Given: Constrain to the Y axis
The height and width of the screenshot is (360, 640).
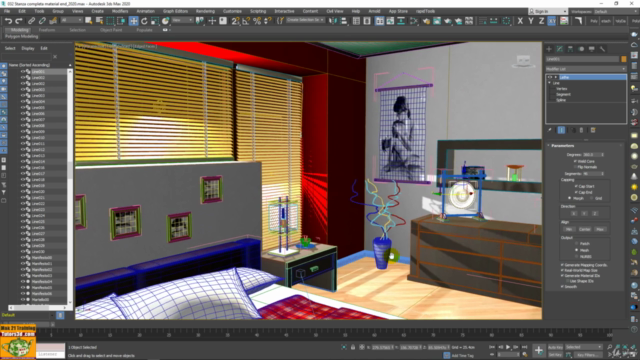Looking at the screenshot, I should [x=531, y=21].
